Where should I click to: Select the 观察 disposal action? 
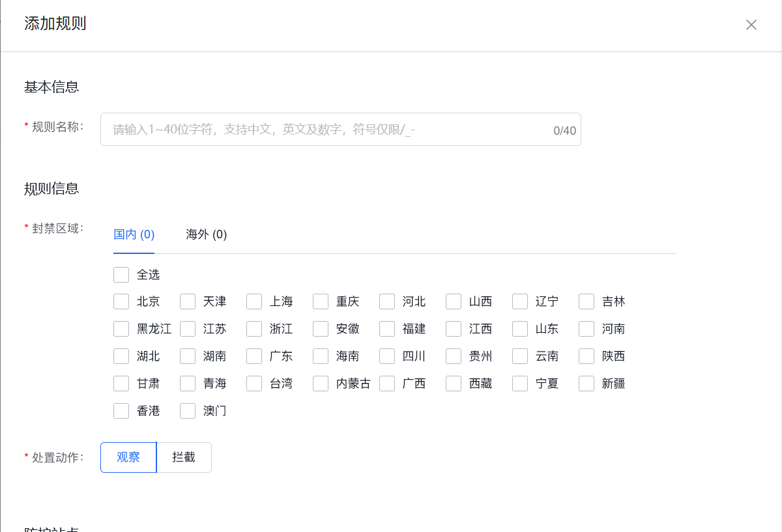click(x=128, y=457)
